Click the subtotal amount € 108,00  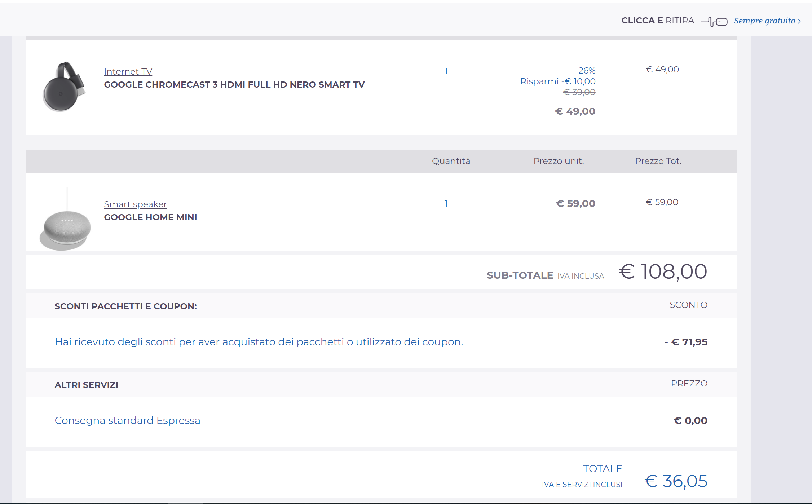coord(663,271)
